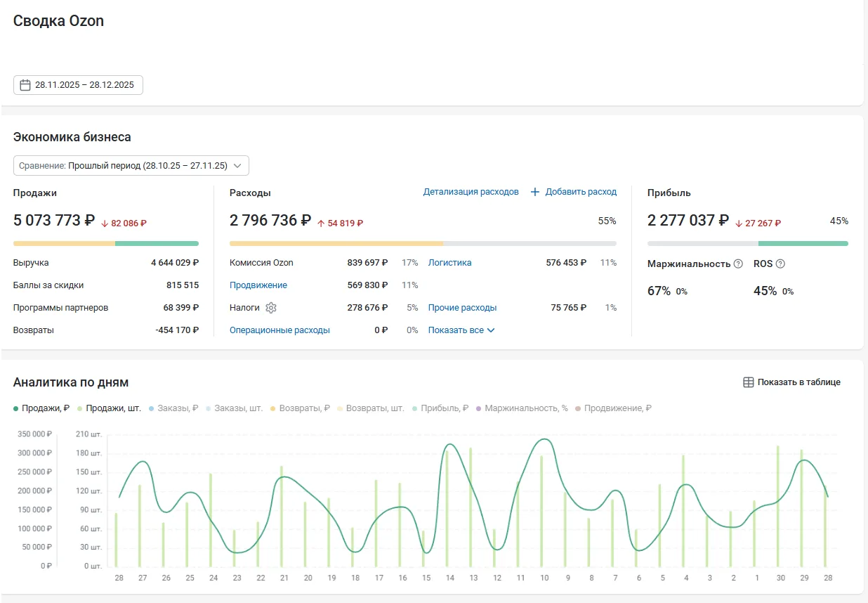
Task: Toggle the Заказы, ₽ legend series
Action: (173, 408)
